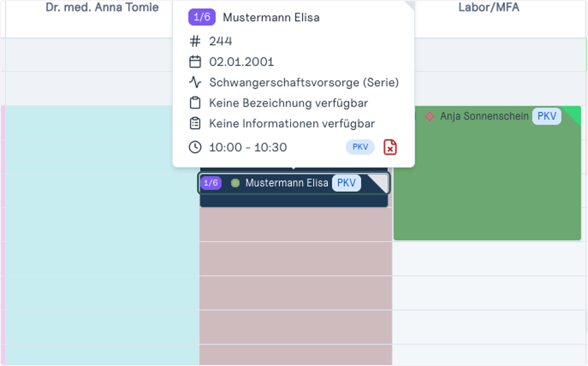The height and width of the screenshot is (366, 588).
Task: Click the Keine Bezeichnung verfügbar text
Action: coord(289,103)
